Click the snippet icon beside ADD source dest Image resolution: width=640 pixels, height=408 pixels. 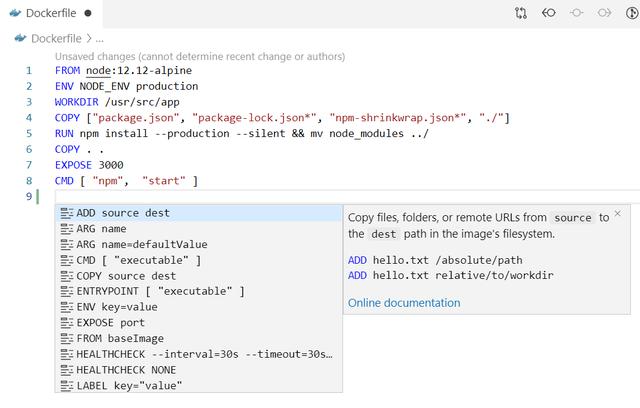[66, 213]
